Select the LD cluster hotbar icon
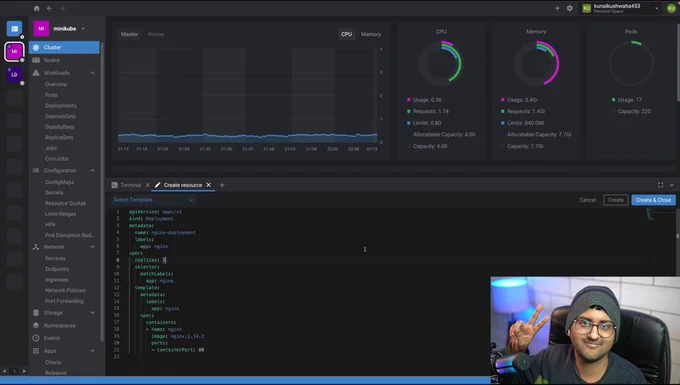Viewport: 680px width, 385px height. click(14, 75)
